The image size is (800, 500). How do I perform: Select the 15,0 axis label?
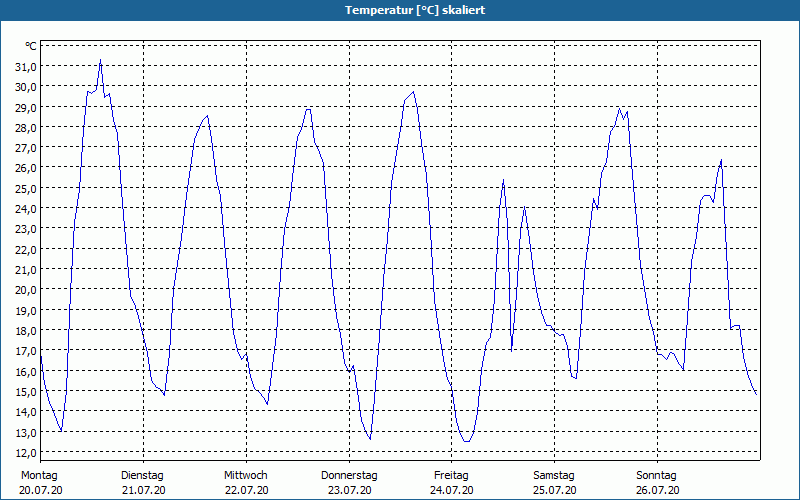point(27,391)
